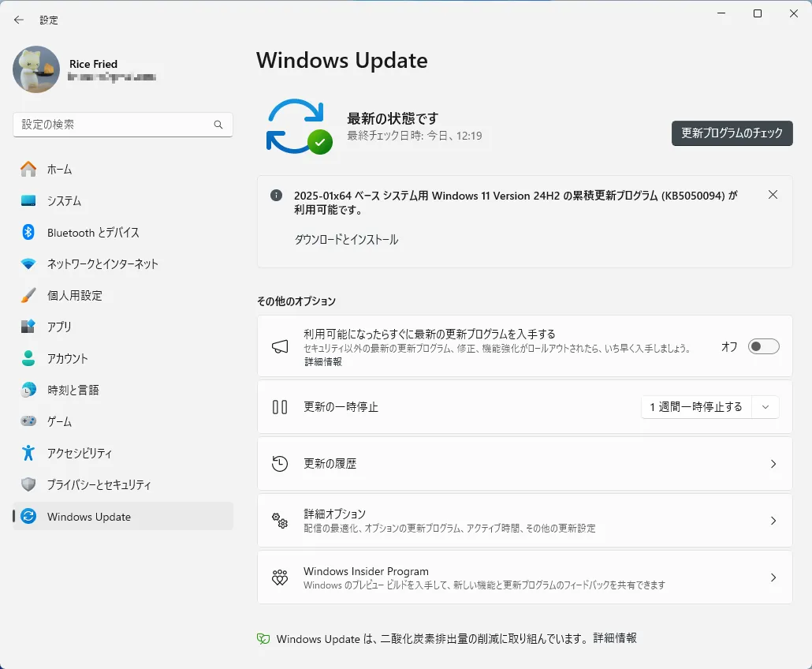This screenshot has height=669, width=812.
Task: Click the megaphone icon for latest updates
Action: (280, 346)
